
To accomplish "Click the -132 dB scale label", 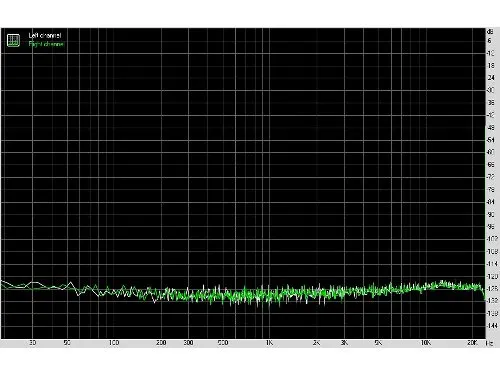I will pyautogui.click(x=492, y=301).
